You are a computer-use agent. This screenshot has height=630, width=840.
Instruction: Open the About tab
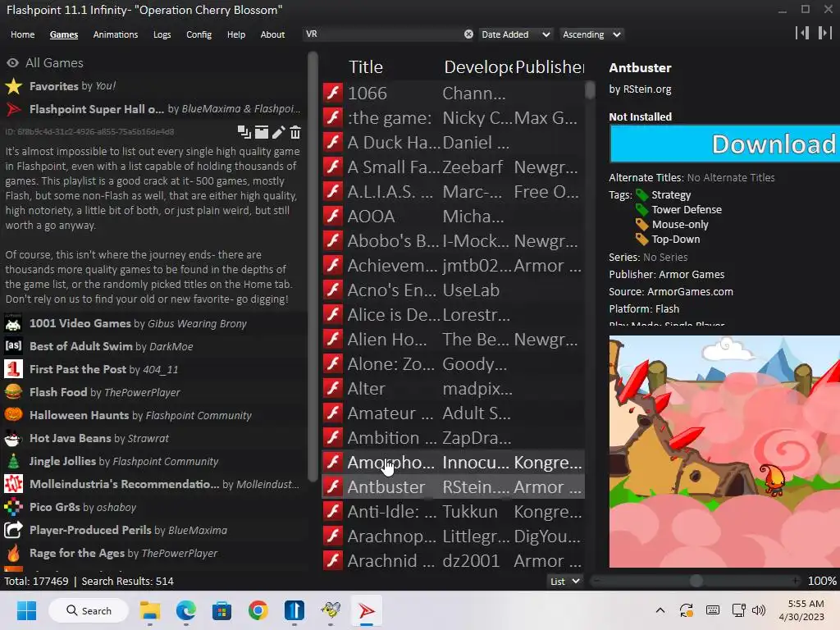[x=272, y=34]
